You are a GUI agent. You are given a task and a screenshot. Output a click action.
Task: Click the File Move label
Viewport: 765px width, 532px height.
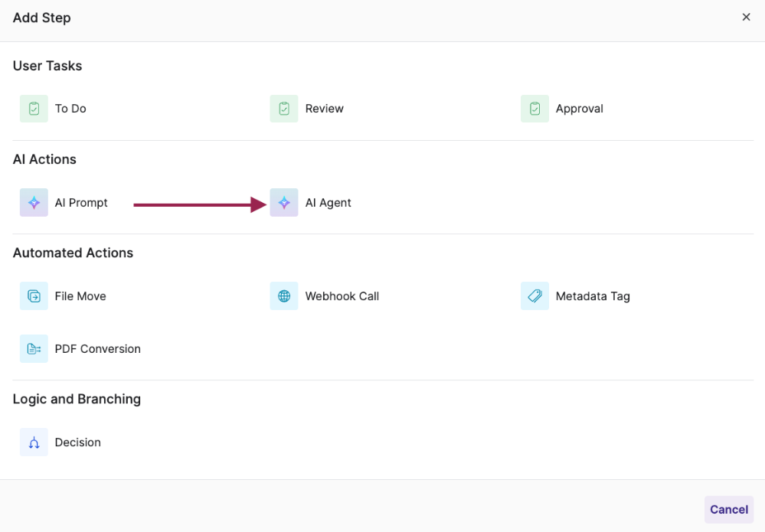click(x=80, y=296)
